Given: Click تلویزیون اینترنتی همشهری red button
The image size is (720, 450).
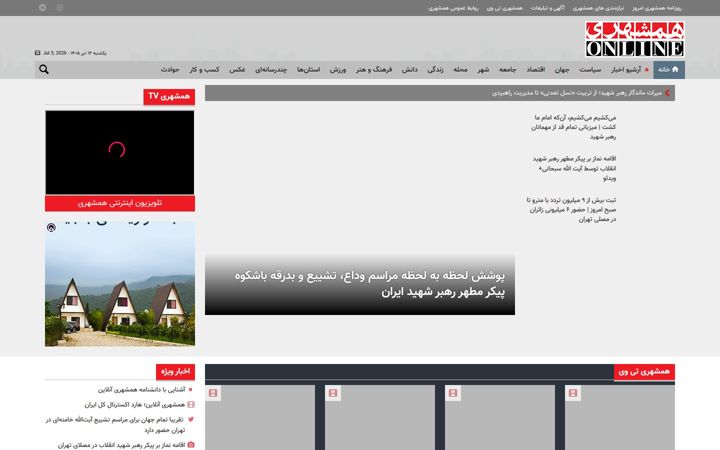Looking at the screenshot, I should (x=120, y=203).
